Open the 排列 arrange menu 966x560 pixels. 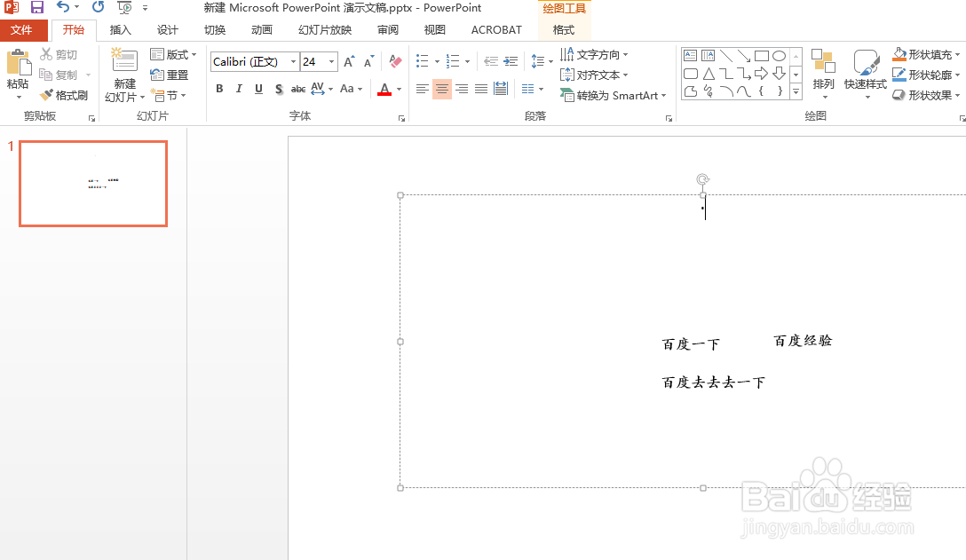tap(823, 74)
